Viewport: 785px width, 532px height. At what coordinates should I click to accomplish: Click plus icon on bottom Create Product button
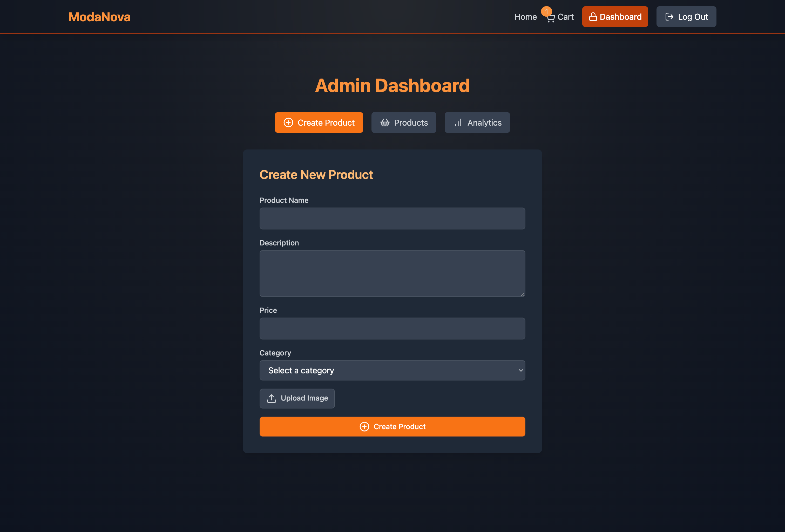364,427
